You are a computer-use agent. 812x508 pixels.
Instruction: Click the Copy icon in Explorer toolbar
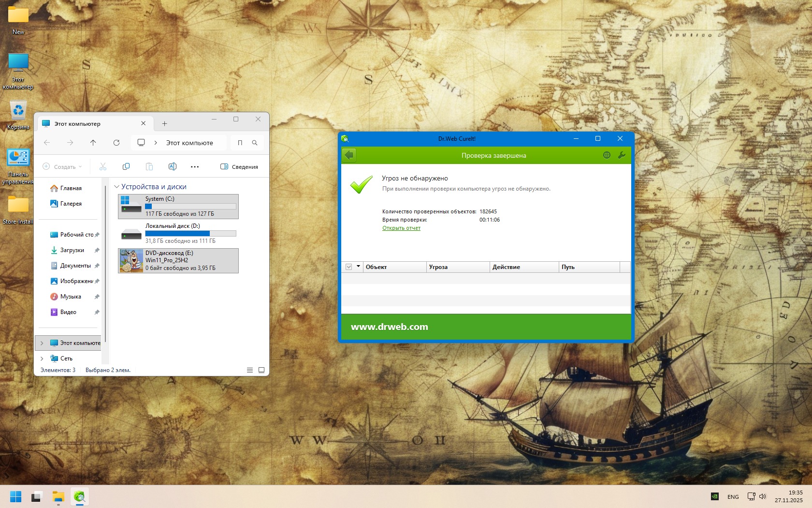click(126, 166)
